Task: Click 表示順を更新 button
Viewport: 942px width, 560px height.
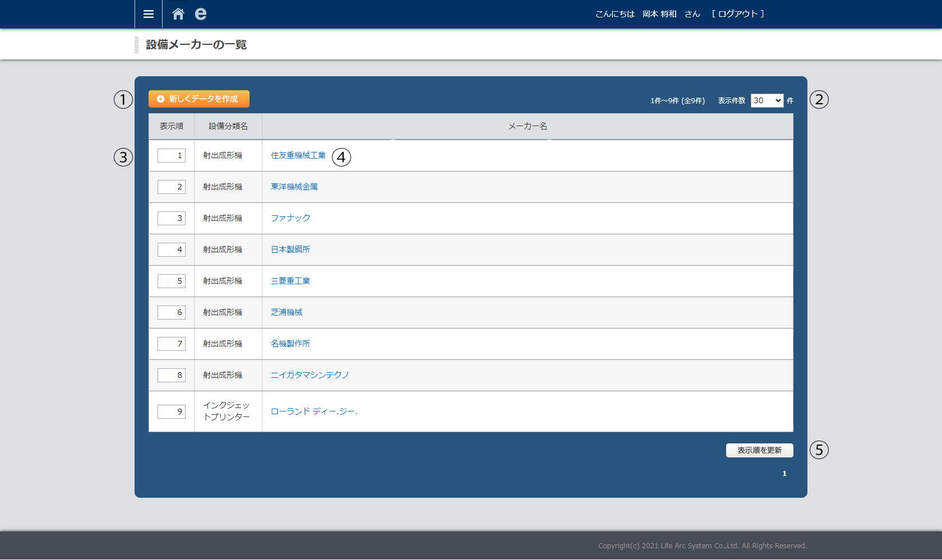Action: pos(759,451)
